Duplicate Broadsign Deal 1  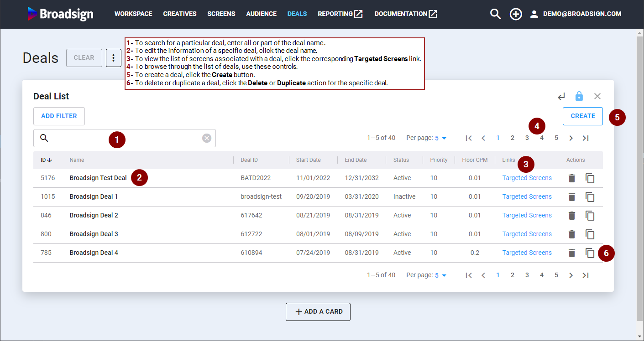pyautogui.click(x=590, y=197)
